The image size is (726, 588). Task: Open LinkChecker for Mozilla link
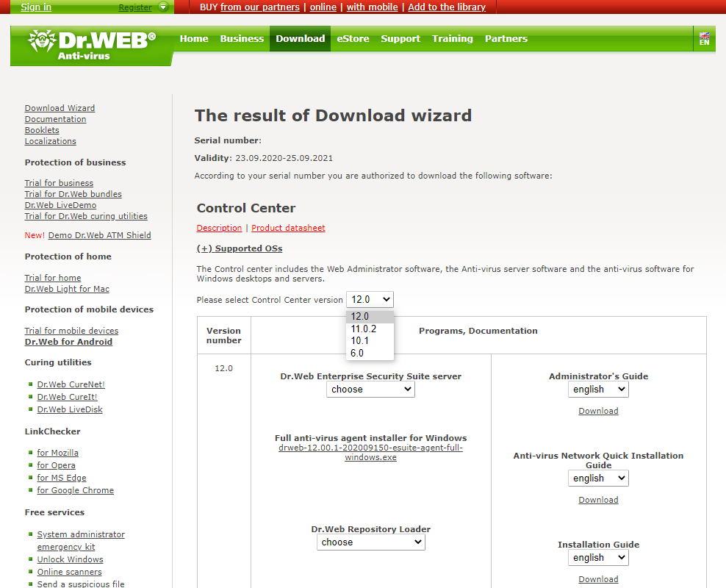pos(58,453)
